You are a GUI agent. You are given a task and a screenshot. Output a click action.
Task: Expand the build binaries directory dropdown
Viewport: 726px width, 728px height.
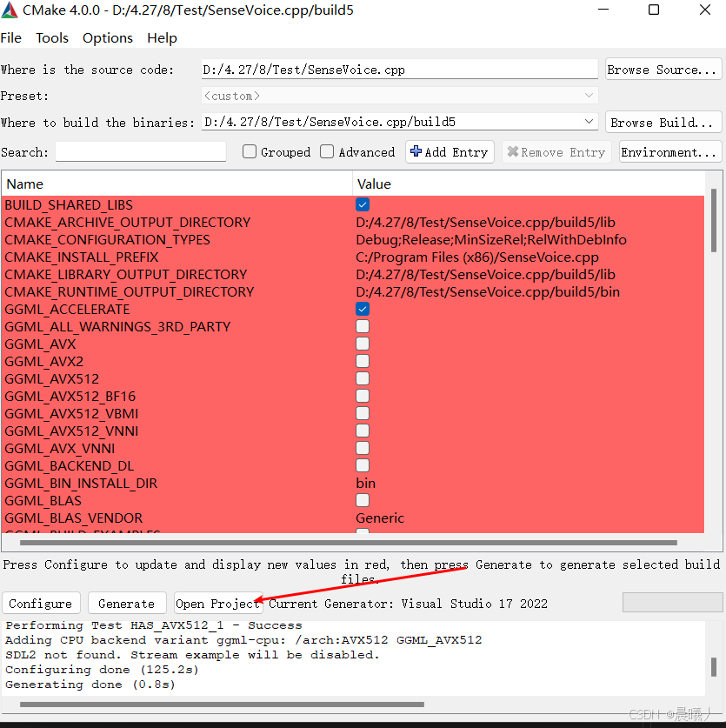click(x=589, y=122)
